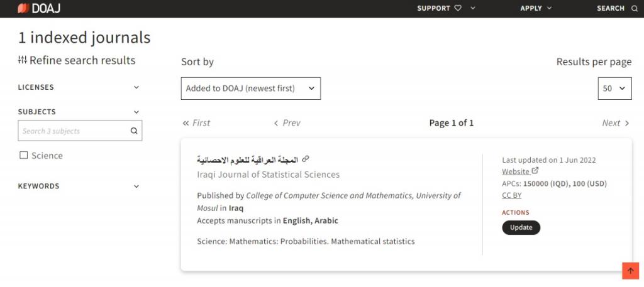
Task: Expand the Licenses filter section
Action: click(x=136, y=87)
